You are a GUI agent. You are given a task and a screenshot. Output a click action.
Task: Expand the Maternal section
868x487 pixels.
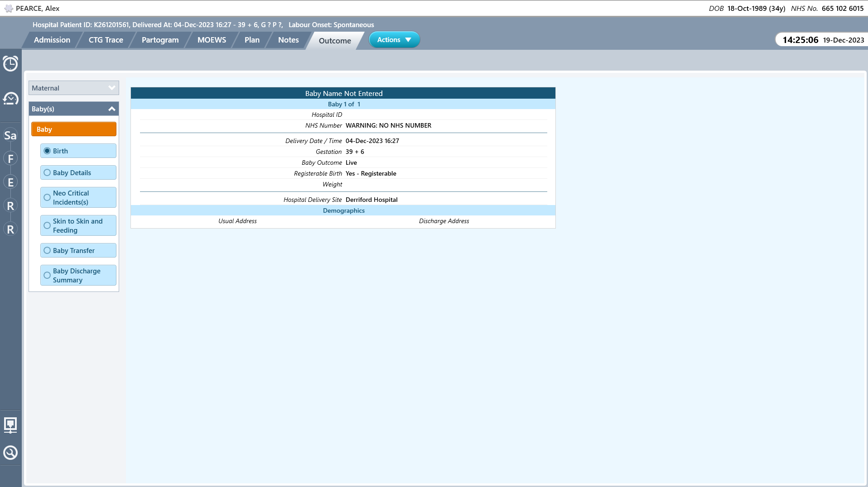[x=74, y=88]
